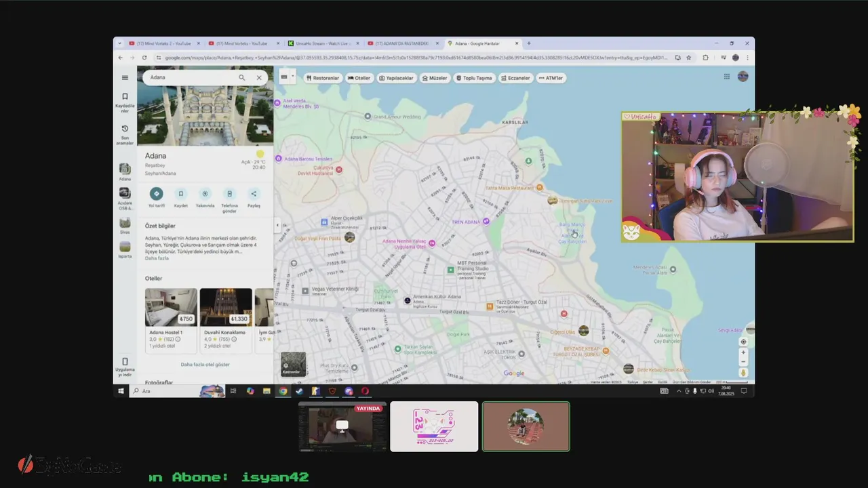Click the map zoom in plus button
Image resolution: width=868 pixels, height=488 pixels.
[x=743, y=352]
